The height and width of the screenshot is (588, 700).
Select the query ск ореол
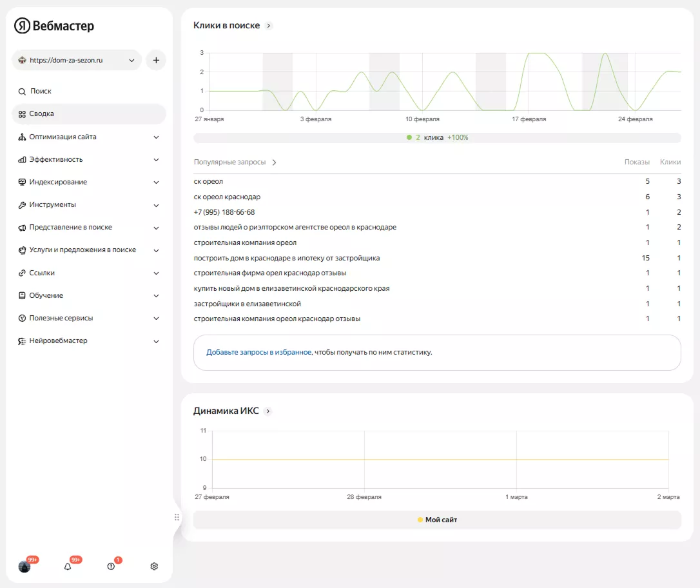tap(208, 181)
